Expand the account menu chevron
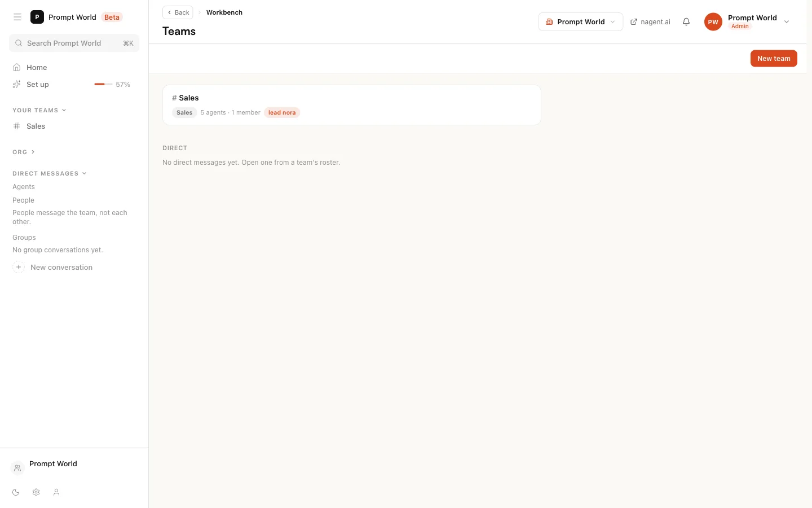This screenshot has width=812, height=508. tap(787, 22)
